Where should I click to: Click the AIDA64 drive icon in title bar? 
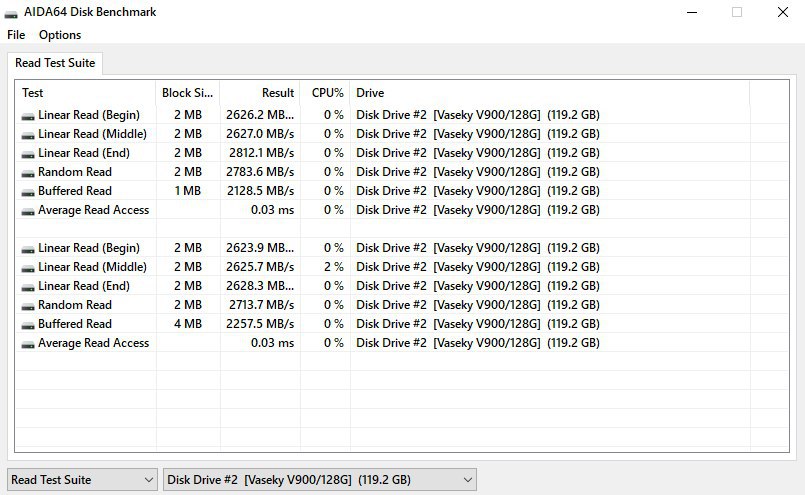(x=11, y=14)
